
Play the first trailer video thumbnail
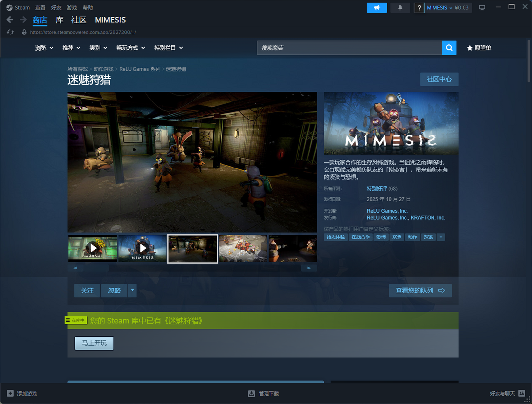coord(93,248)
